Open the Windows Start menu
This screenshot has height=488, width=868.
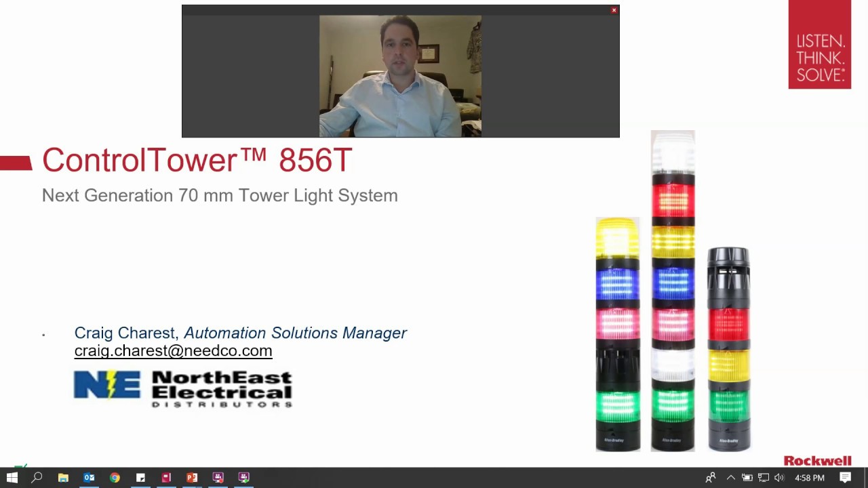click(x=12, y=478)
